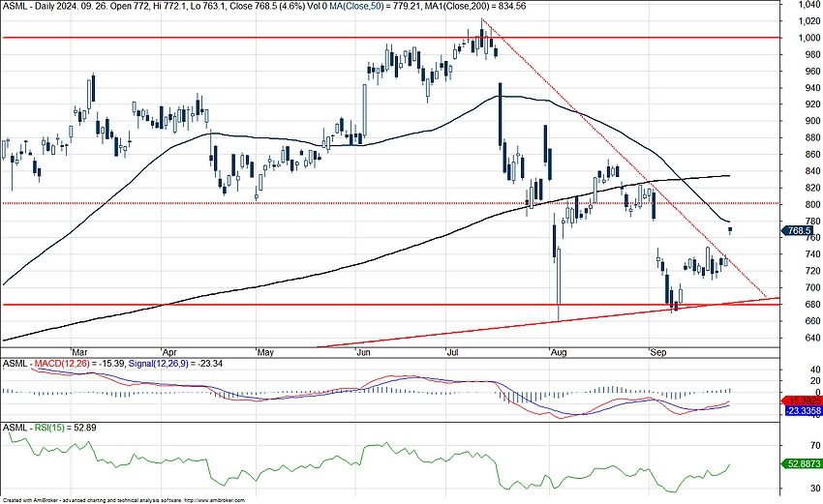This screenshot has width=823, height=504.
Task: Click the red MACD value tag
Action: tap(802, 400)
